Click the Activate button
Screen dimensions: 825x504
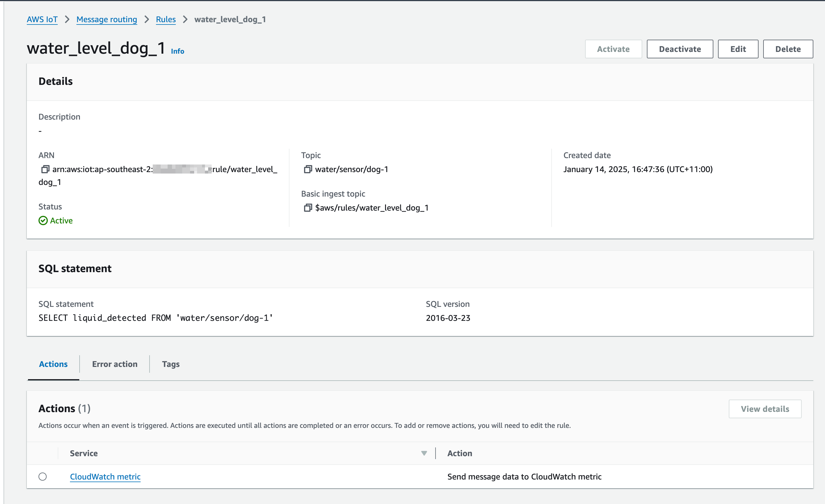[613, 49]
